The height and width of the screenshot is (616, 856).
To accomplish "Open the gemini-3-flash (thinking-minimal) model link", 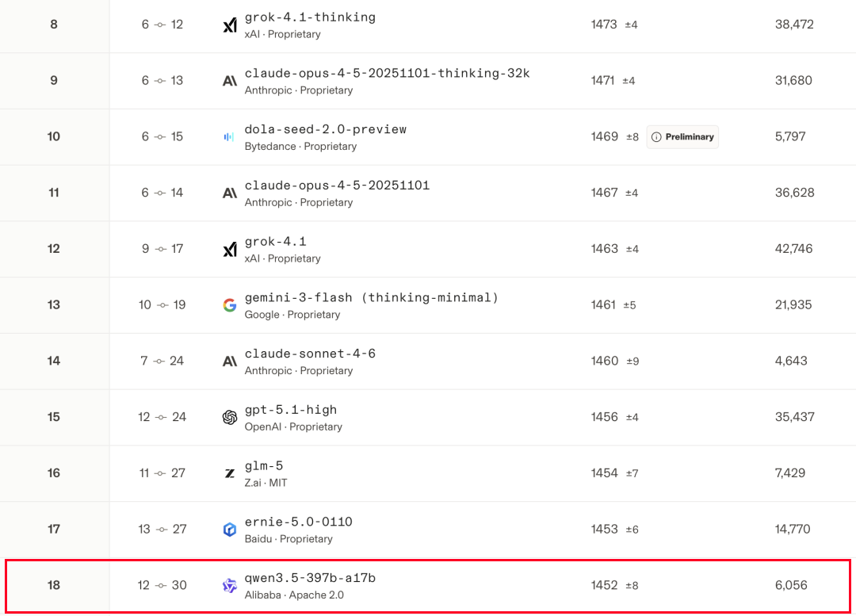I will click(372, 297).
